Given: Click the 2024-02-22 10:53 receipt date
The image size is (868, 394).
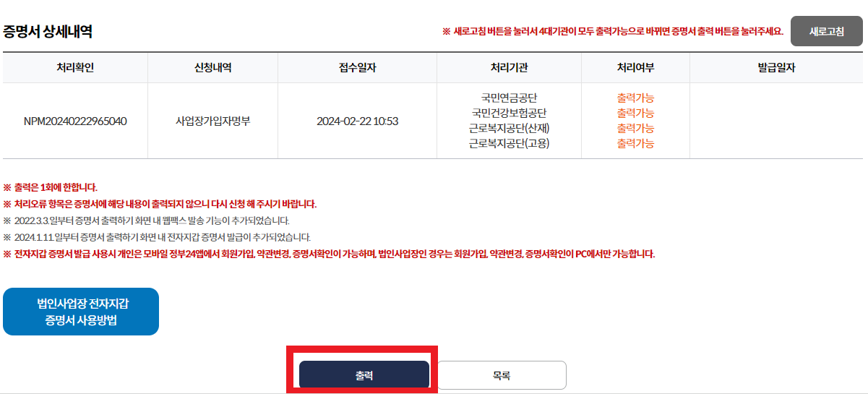Looking at the screenshot, I should coord(358,121).
